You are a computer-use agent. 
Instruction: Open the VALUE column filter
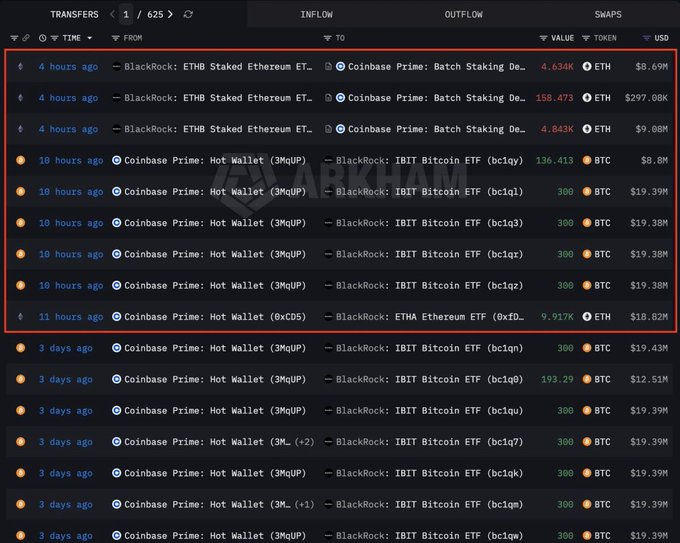point(543,38)
